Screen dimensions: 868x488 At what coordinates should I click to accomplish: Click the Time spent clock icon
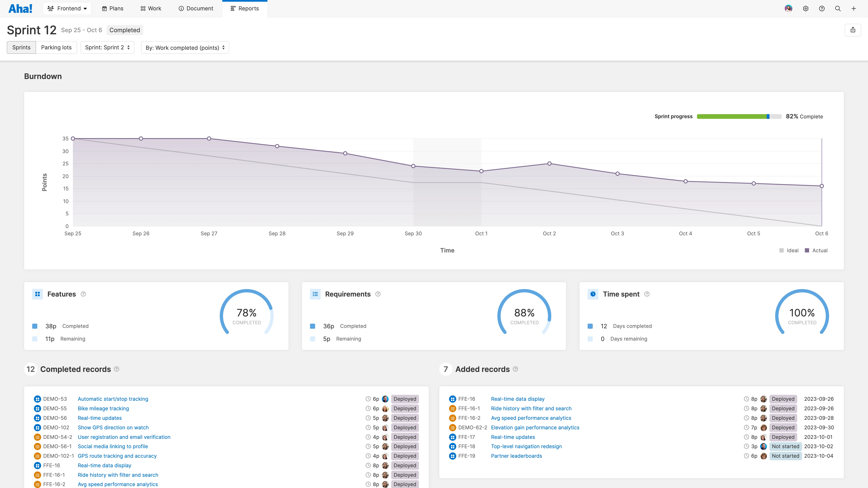(x=593, y=294)
